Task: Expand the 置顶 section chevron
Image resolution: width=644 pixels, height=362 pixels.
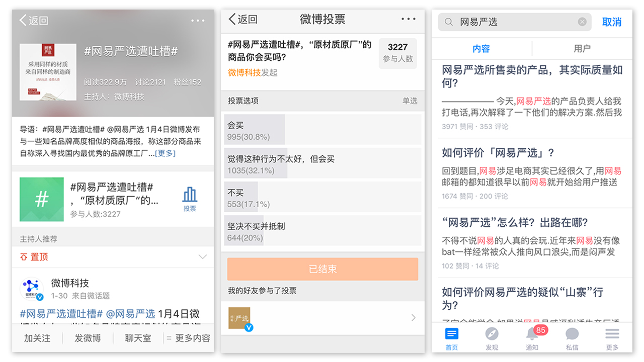Action: coord(203,257)
